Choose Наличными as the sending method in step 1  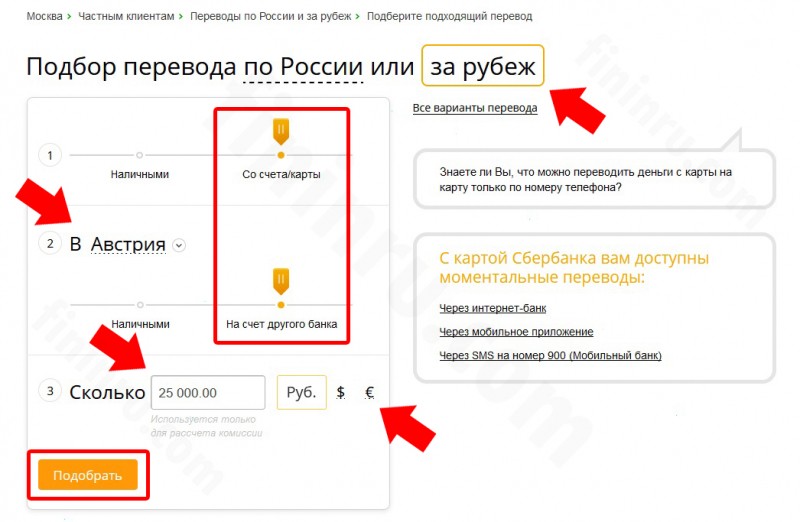point(139,174)
